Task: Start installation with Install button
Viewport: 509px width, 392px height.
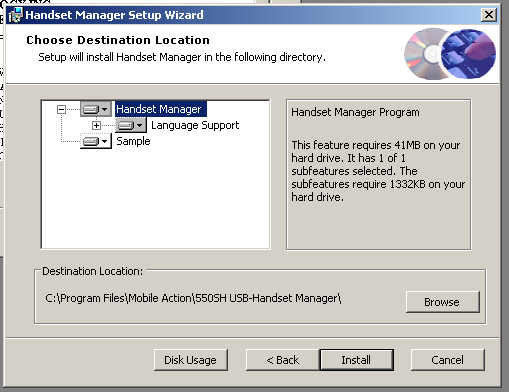Action: click(357, 360)
